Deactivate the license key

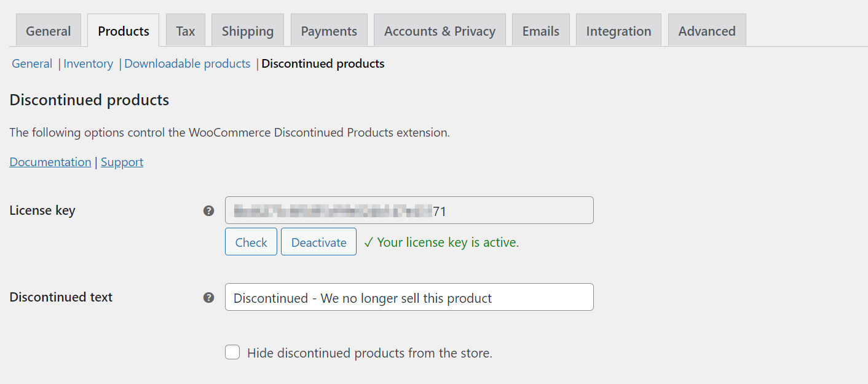[x=318, y=241]
